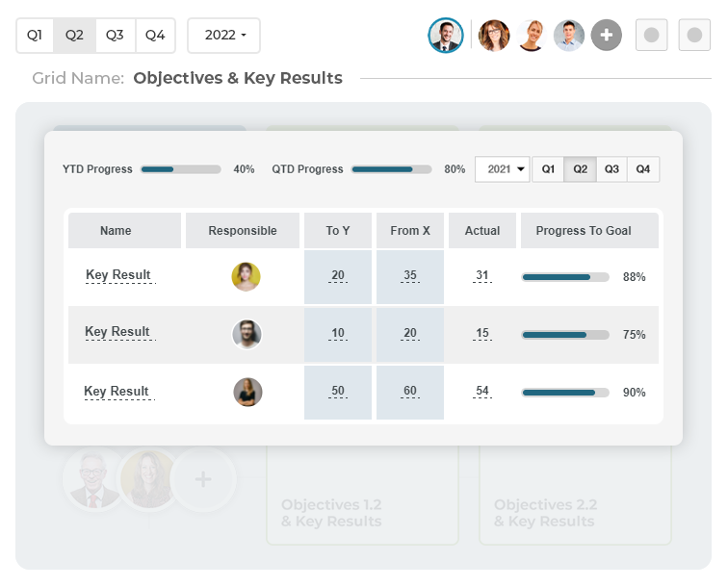Open responsible avatar in third Key Result row

click(247, 392)
